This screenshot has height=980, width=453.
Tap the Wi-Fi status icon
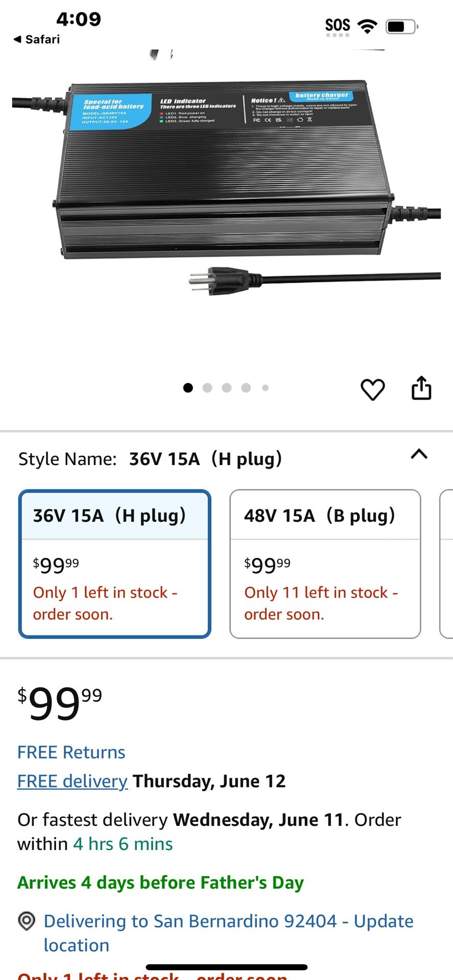tap(367, 26)
